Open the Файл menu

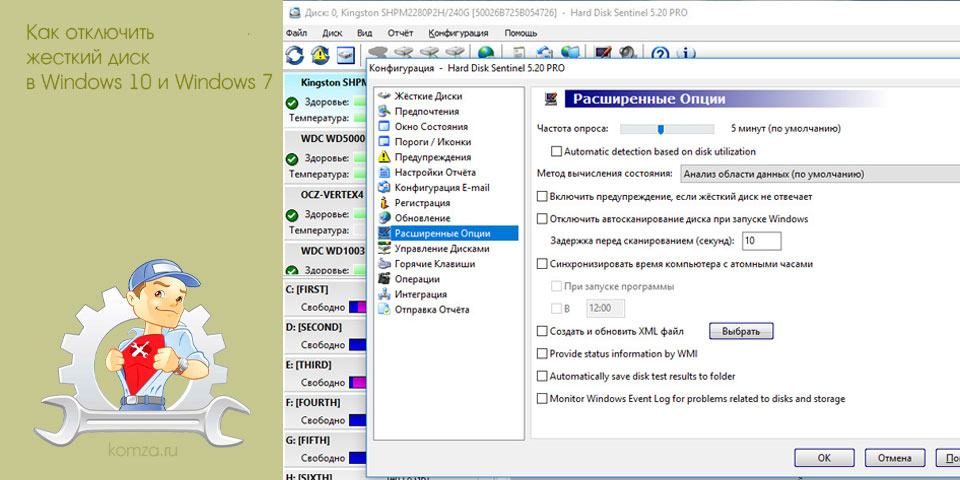(296, 33)
